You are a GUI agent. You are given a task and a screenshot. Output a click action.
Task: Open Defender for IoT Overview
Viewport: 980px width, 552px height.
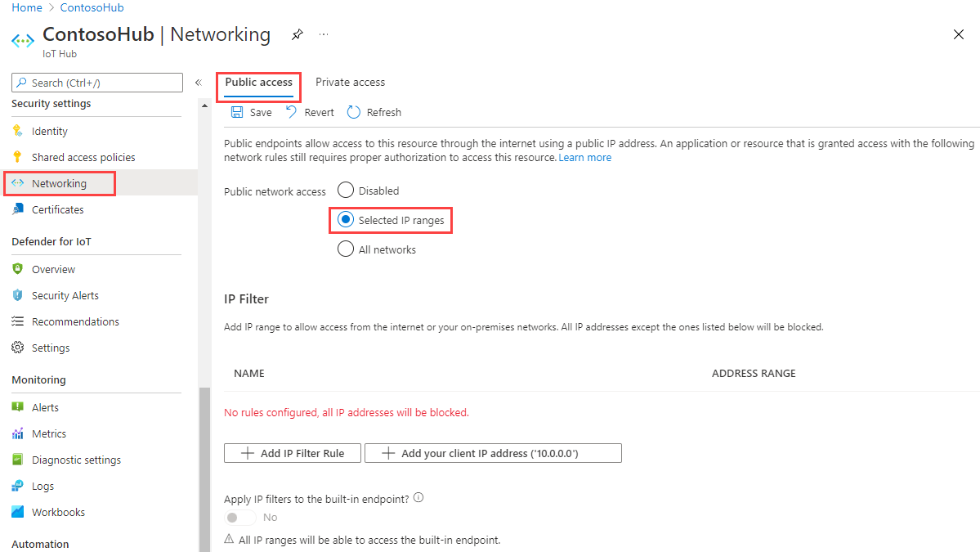[54, 268]
